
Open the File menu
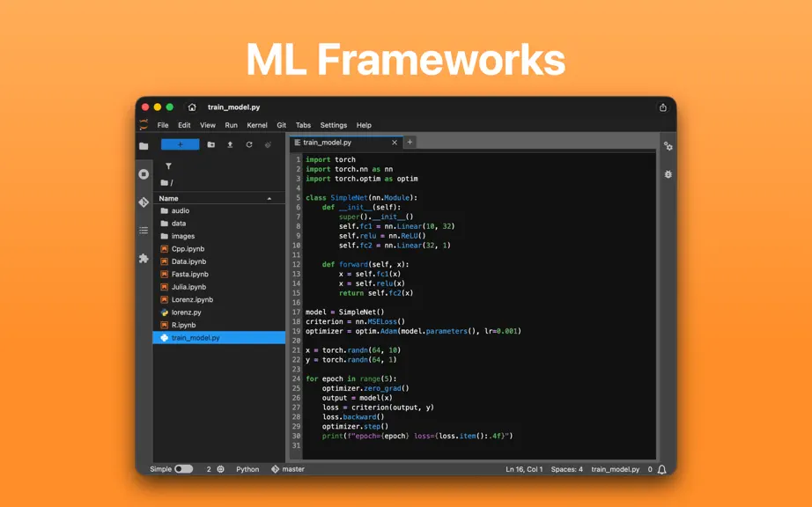click(163, 125)
